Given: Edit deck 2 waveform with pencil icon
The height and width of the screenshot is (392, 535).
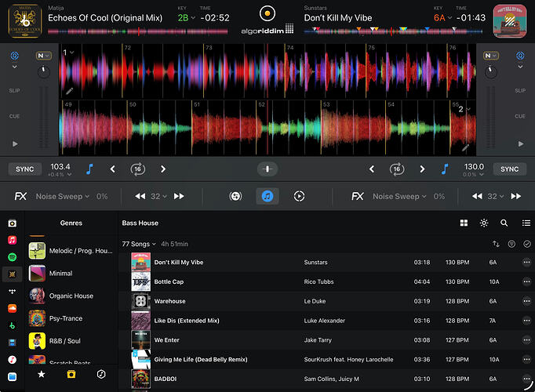Looking at the screenshot, I should (x=465, y=147).
